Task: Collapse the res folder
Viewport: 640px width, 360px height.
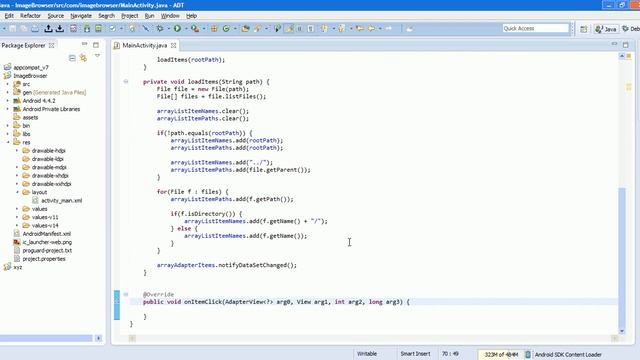Action: (x=7, y=142)
